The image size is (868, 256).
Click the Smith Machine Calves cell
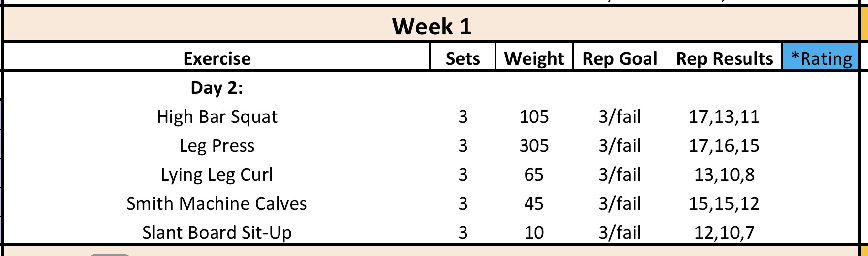pyautogui.click(x=217, y=203)
